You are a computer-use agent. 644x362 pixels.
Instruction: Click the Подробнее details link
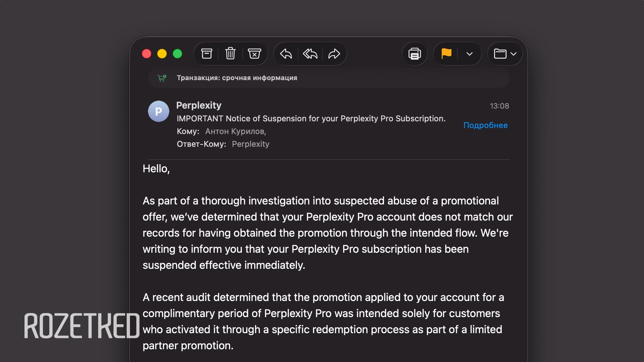pyautogui.click(x=485, y=125)
